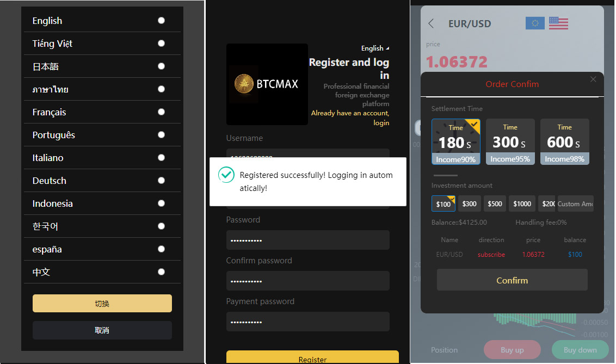Click the 'Balance::$4125.00' text
Screen dimensions: 616x364
(x=459, y=222)
